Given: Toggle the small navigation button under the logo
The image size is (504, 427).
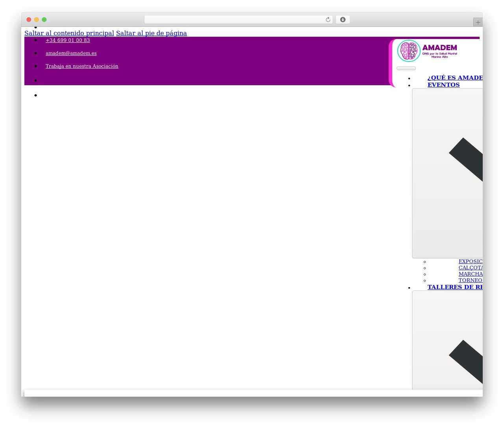Looking at the screenshot, I should click(x=406, y=68).
